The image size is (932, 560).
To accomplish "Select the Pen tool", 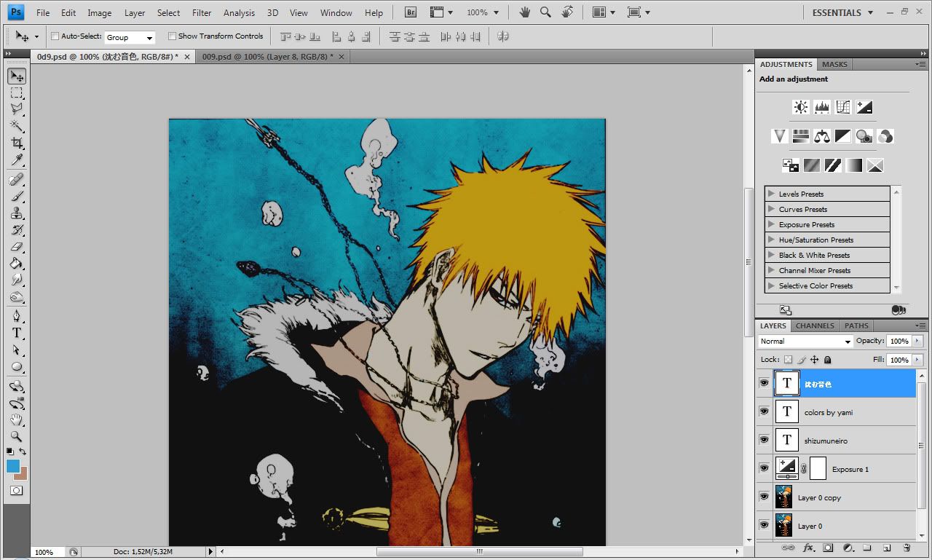I will click(x=16, y=316).
